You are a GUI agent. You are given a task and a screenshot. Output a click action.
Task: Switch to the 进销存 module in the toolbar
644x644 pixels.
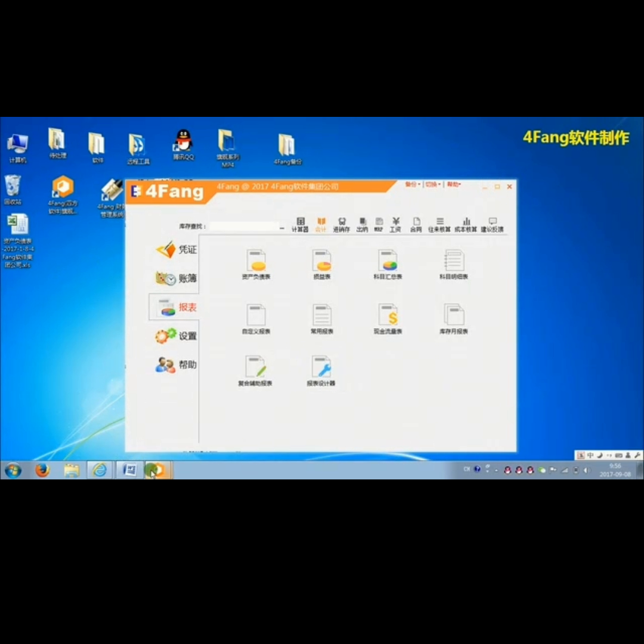coord(341,225)
